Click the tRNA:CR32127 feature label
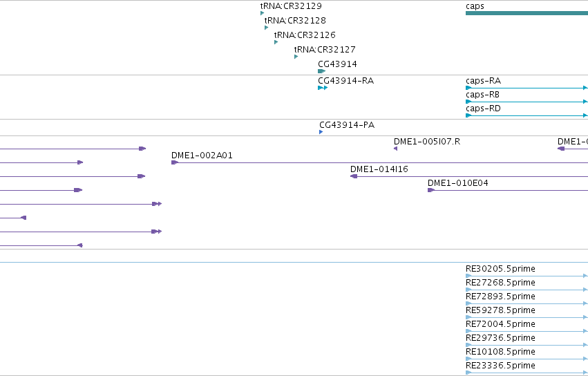588x376 pixels. tap(325, 50)
